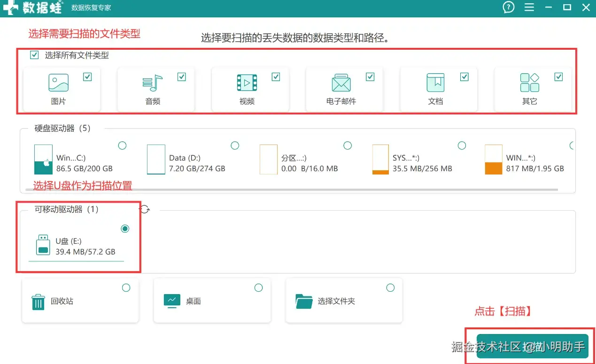Click the 电子邮件 envelope icon
Screen dimensions: 596x364
[341, 83]
